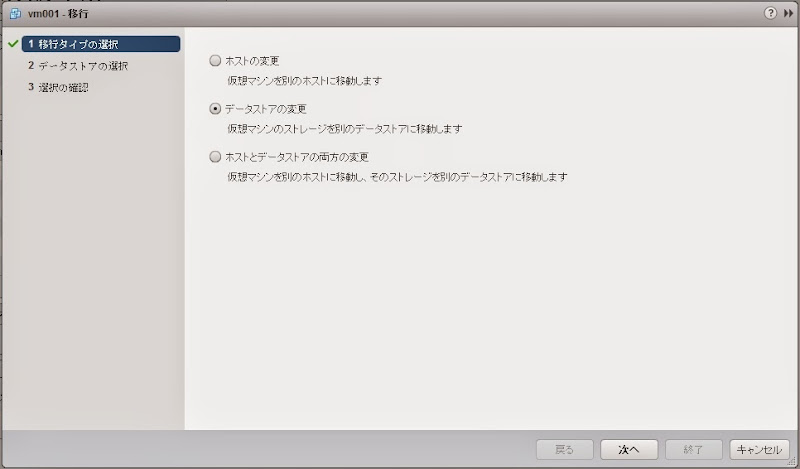
Task: Go to step 1 移行タイプの選択
Action: pyautogui.click(x=101, y=44)
